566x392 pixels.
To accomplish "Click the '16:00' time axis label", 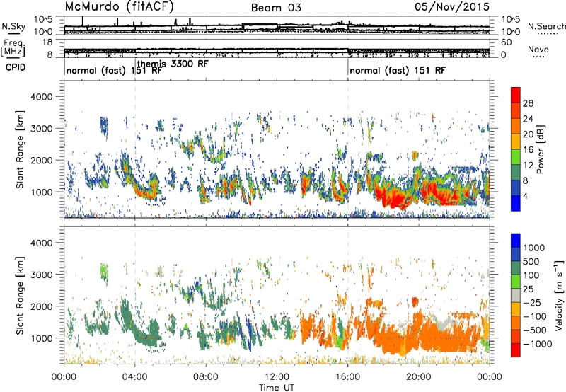I will [x=347, y=377].
